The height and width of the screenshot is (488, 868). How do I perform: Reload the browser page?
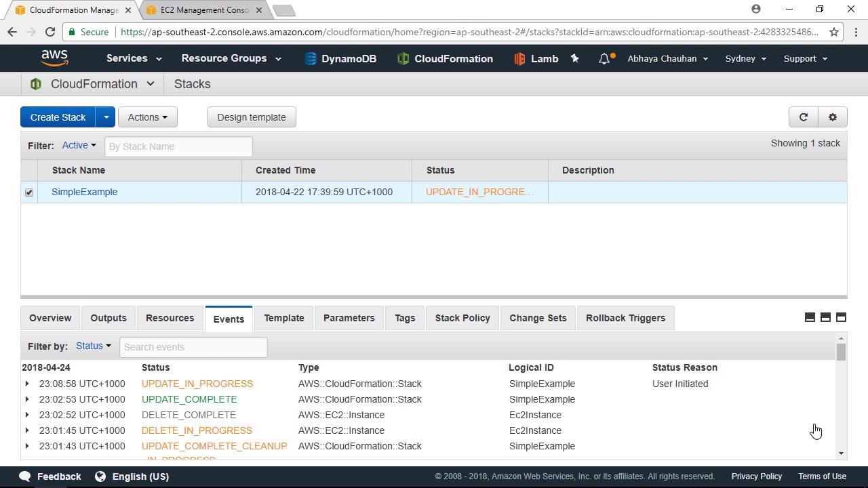point(50,32)
